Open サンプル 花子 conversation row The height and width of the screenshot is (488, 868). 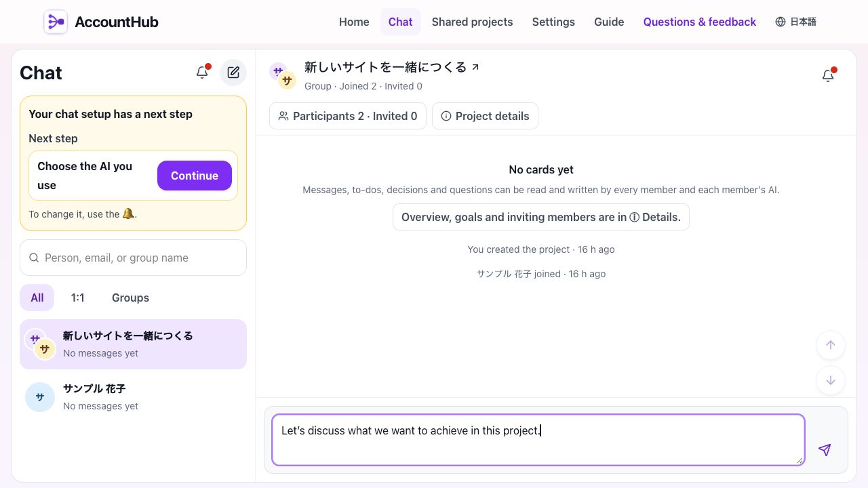(133, 397)
